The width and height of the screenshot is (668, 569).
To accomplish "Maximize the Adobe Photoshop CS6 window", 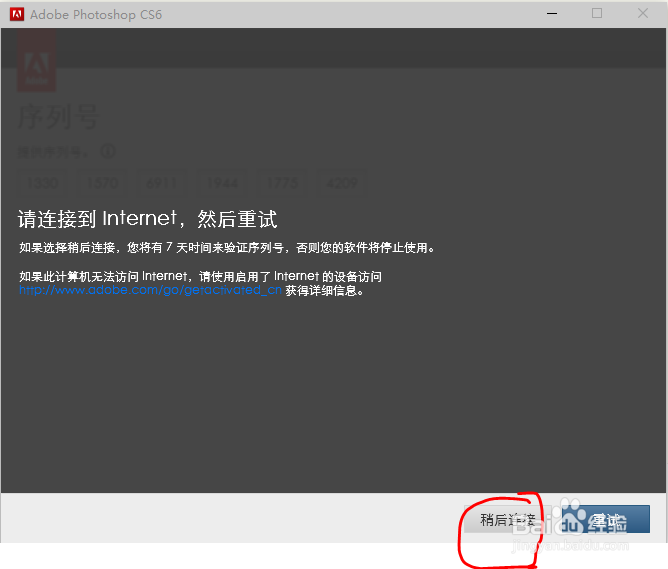I will [x=597, y=14].
